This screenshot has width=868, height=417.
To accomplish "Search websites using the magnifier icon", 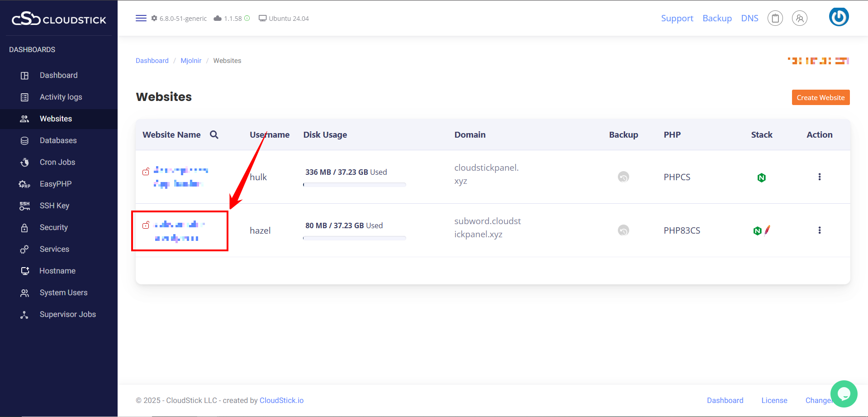I will click(214, 134).
